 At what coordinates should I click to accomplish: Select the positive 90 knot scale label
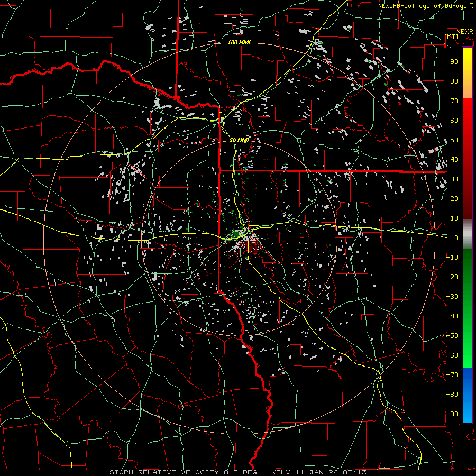pos(454,62)
